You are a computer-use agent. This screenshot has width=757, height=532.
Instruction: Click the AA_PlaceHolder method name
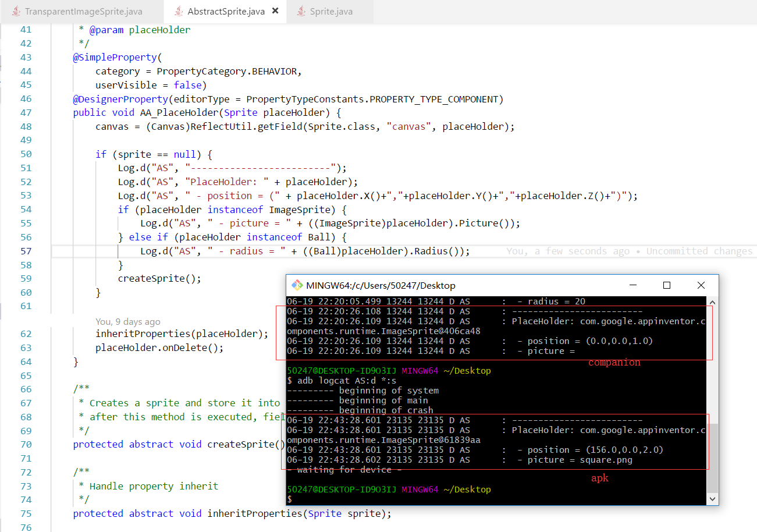tap(179, 113)
